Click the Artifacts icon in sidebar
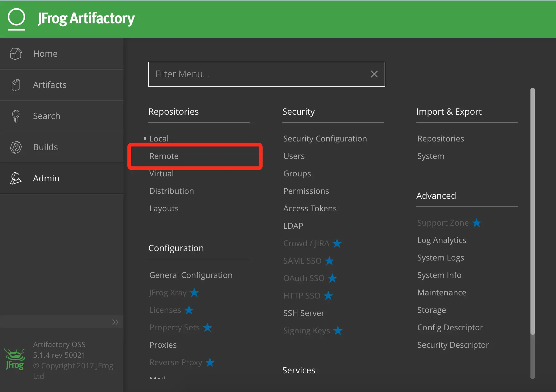Screen dimensions: 556x392 16,85
